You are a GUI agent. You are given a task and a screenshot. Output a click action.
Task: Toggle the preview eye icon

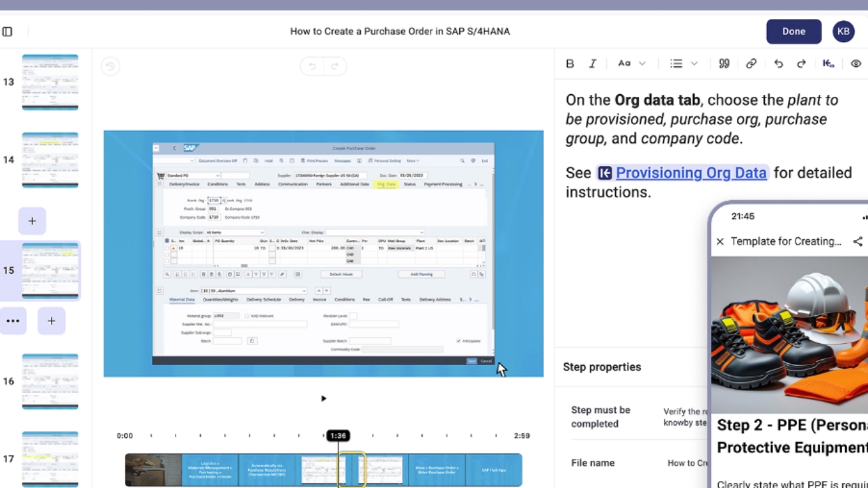click(x=856, y=63)
